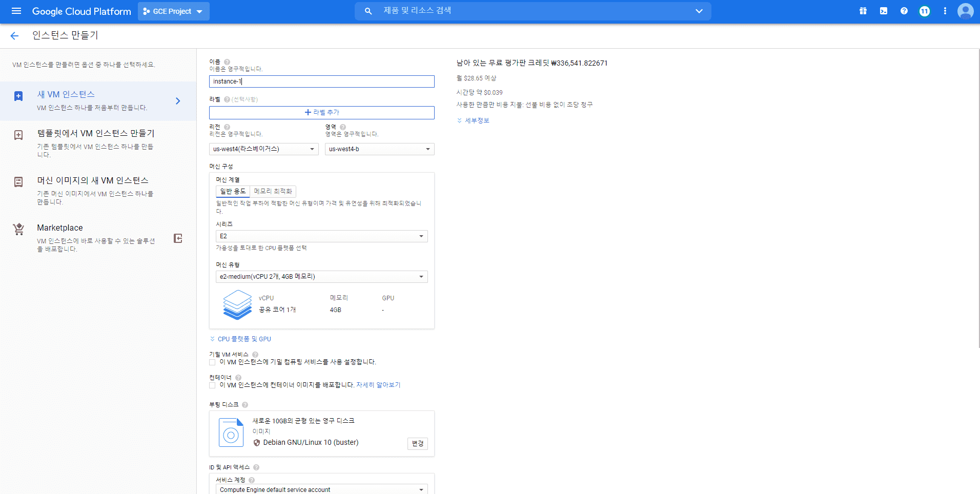The width and height of the screenshot is (980, 494).
Task: Click help icon next to 라벨
Action: (x=227, y=99)
